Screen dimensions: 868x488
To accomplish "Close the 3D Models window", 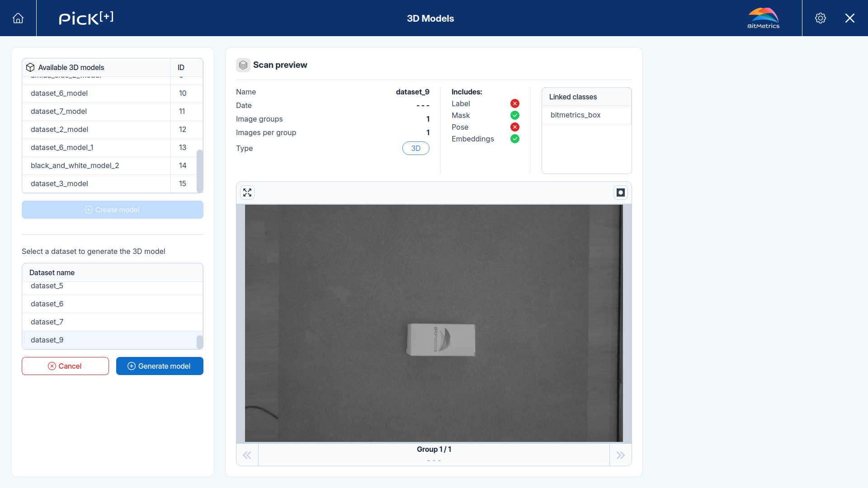I will click(x=850, y=18).
